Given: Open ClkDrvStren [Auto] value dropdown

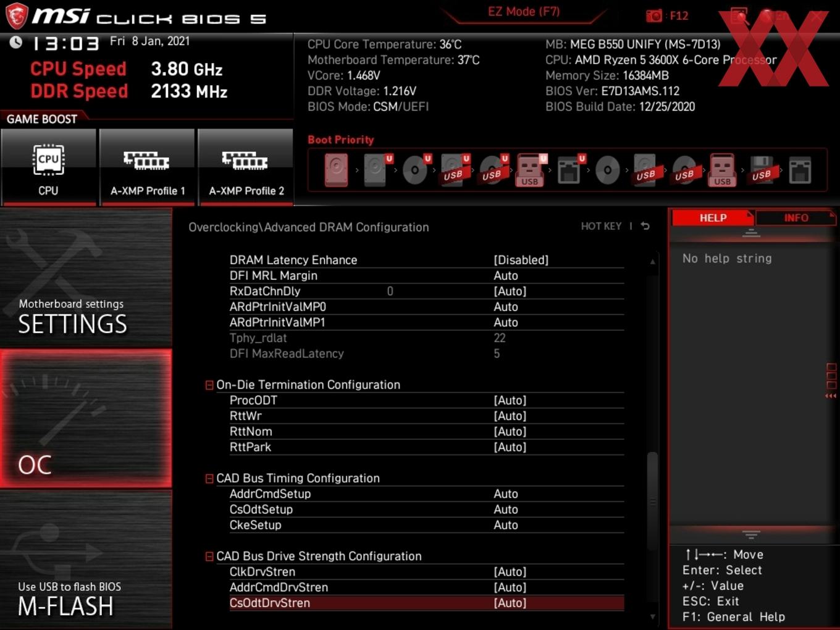Looking at the screenshot, I should [510, 572].
